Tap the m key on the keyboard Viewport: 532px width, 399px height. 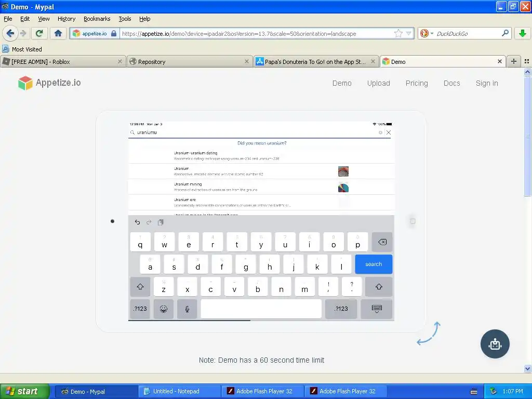(304, 287)
